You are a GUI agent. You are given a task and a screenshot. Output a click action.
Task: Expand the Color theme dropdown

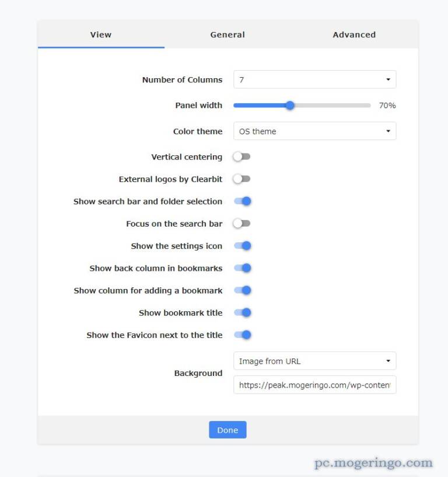(314, 131)
